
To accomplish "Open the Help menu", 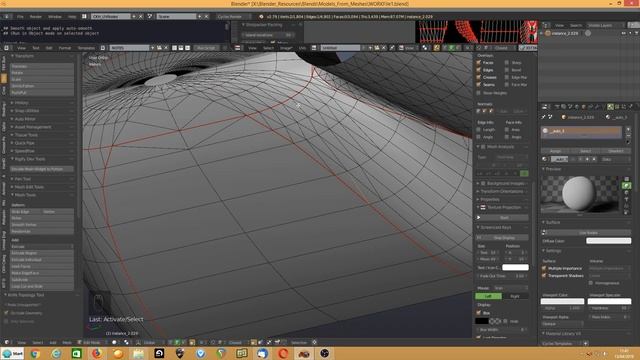I will coord(72,17).
